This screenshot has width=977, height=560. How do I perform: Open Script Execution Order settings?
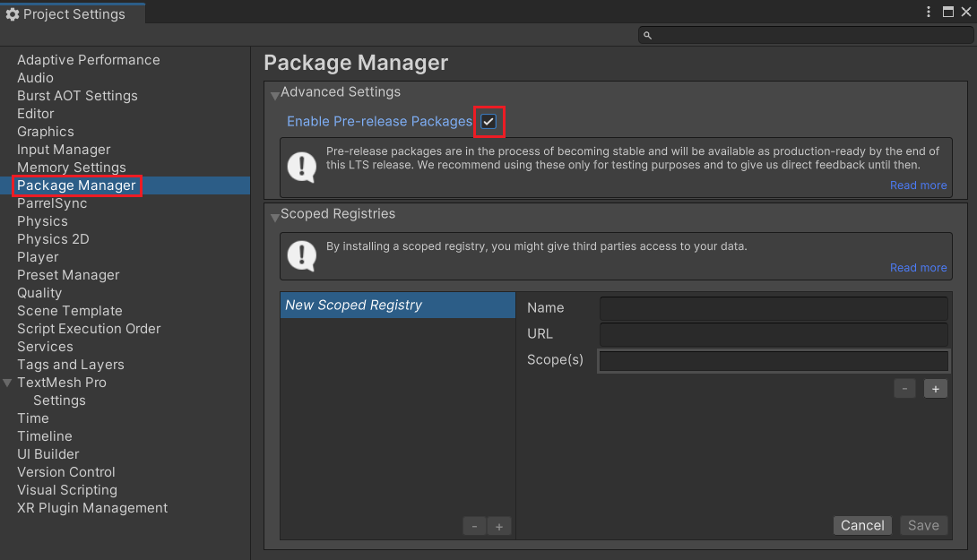[89, 329]
